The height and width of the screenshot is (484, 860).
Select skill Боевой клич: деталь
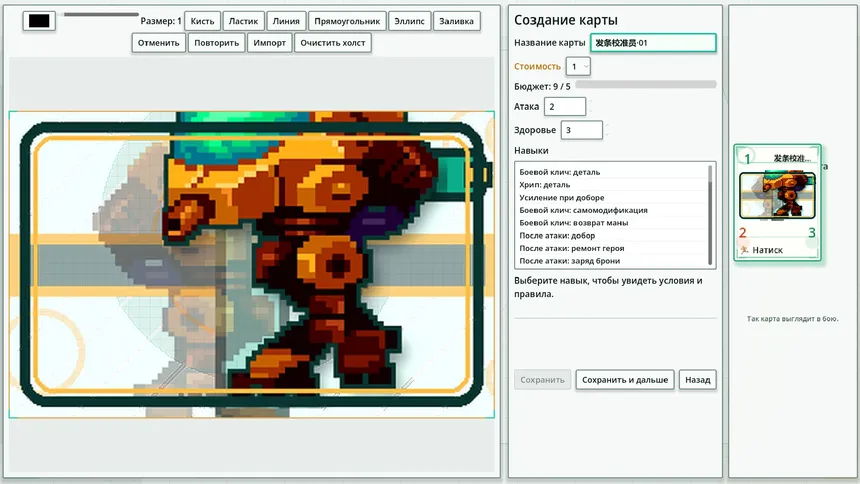(x=612, y=172)
